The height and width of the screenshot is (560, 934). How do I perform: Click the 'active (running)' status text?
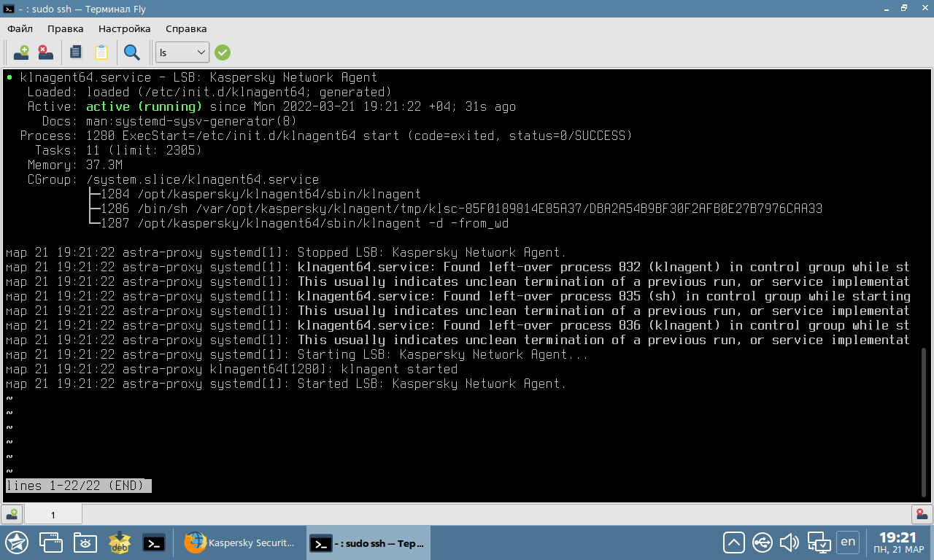pos(144,106)
